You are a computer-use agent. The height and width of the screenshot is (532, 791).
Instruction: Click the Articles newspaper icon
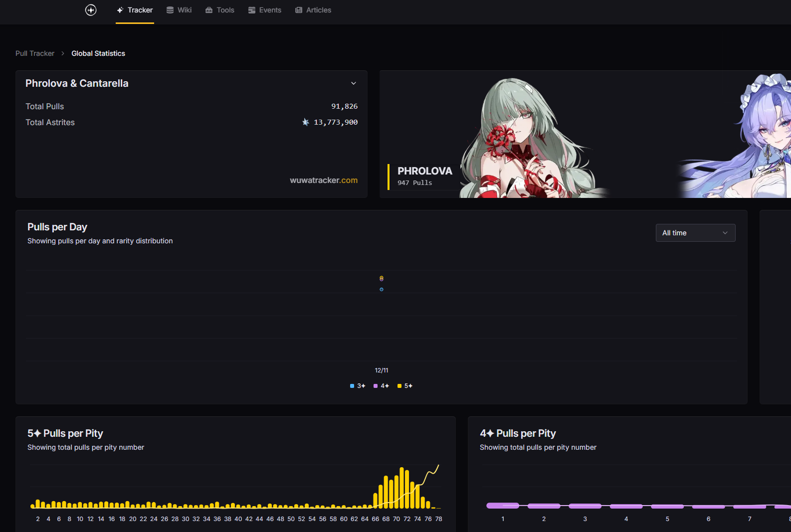point(299,10)
